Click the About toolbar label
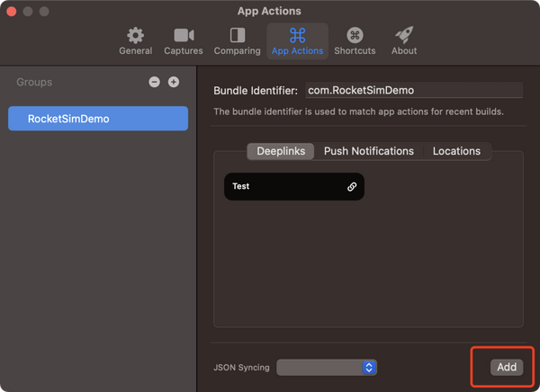540x392 pixels. [404, 51]
